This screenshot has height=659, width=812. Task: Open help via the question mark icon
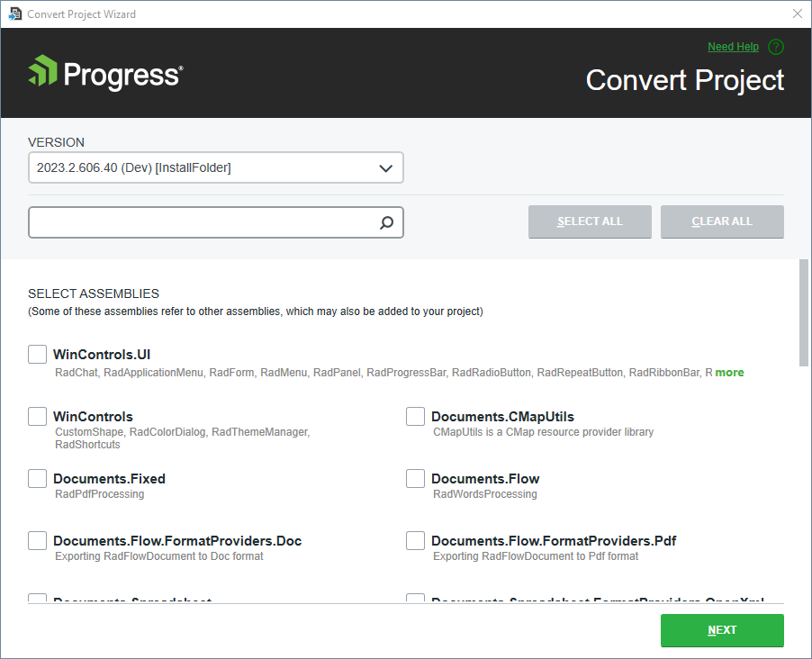(x=776, y=47)
